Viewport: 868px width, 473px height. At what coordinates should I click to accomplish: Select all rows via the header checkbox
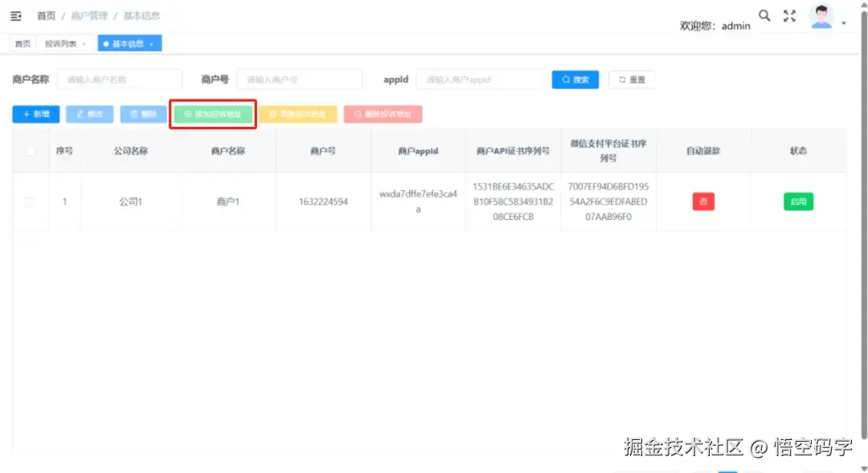click(30, 149)
